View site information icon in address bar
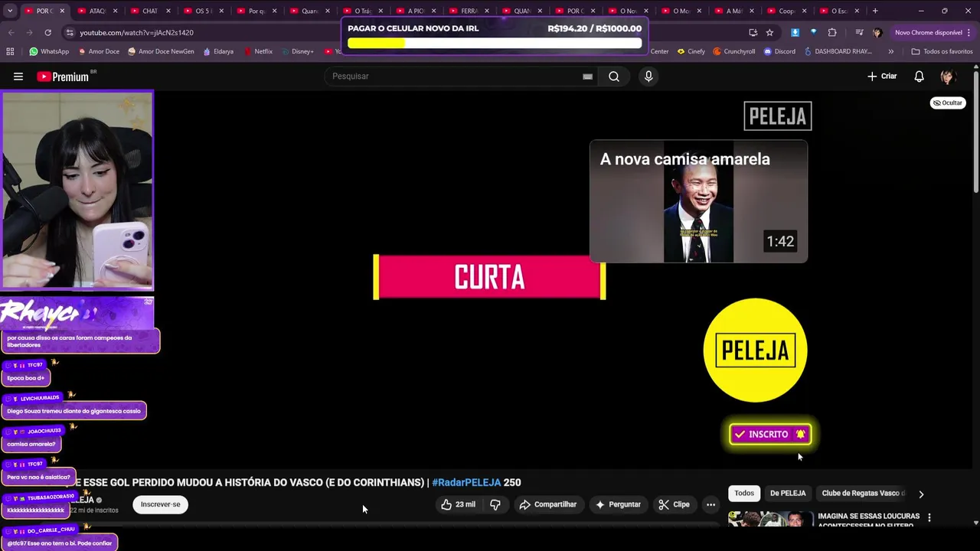 coord(70,33)
